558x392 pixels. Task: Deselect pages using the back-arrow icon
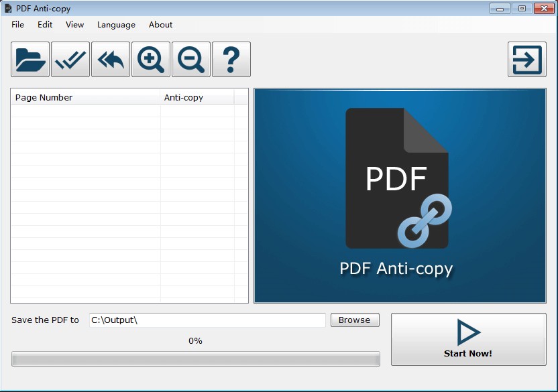click(x=109, y=59)
